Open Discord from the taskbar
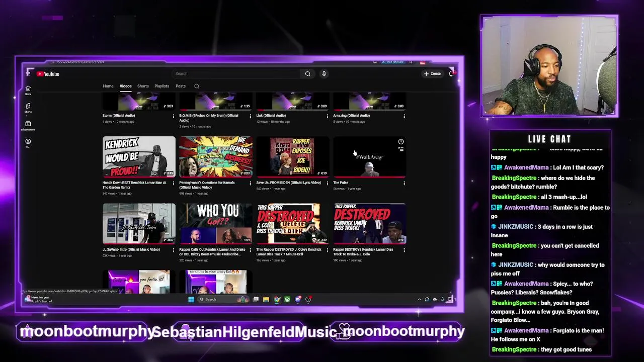644x362 pixels. point(298,299)
